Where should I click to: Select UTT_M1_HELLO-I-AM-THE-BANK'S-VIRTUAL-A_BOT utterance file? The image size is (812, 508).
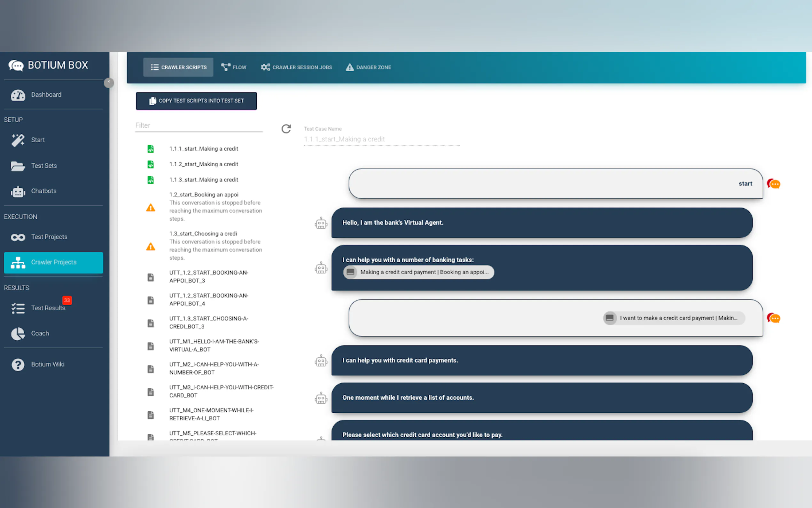pos(214,345)
